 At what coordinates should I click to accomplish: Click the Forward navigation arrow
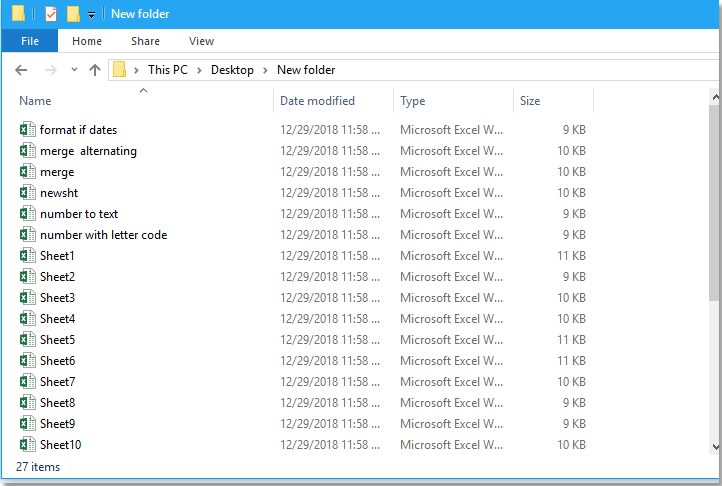pos(50,70)
